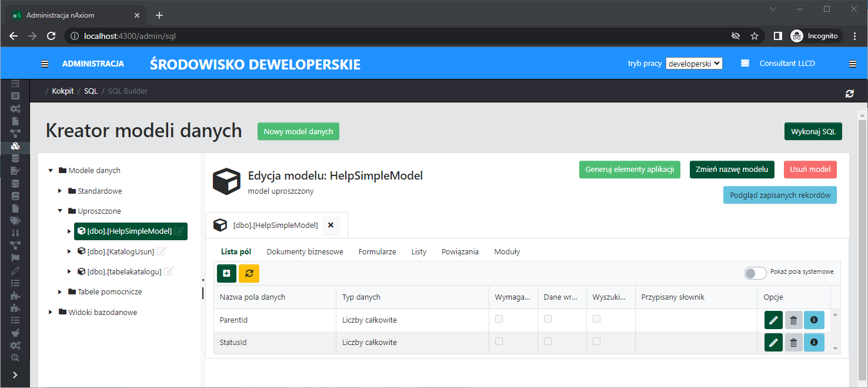Click edit icon next to [dbo].[KatalogUsun]
868x388 pixels.
point(162,251)
